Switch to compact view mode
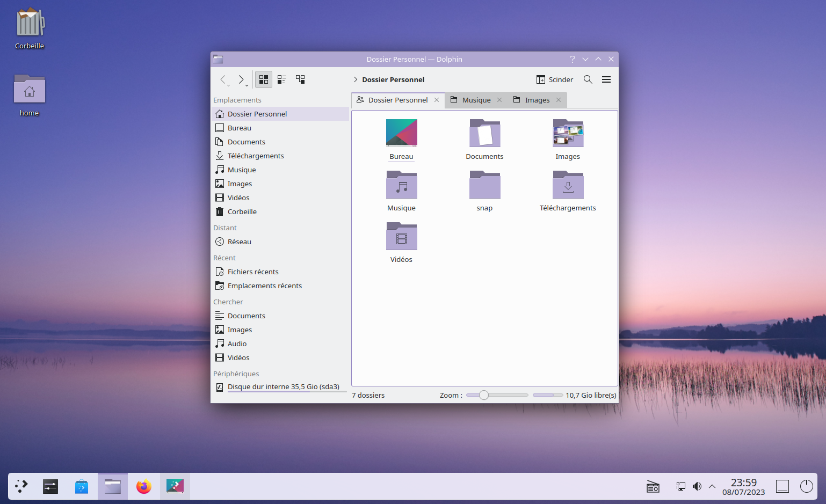826x504 pixels. pyautogui.click(x=282, y=79)
